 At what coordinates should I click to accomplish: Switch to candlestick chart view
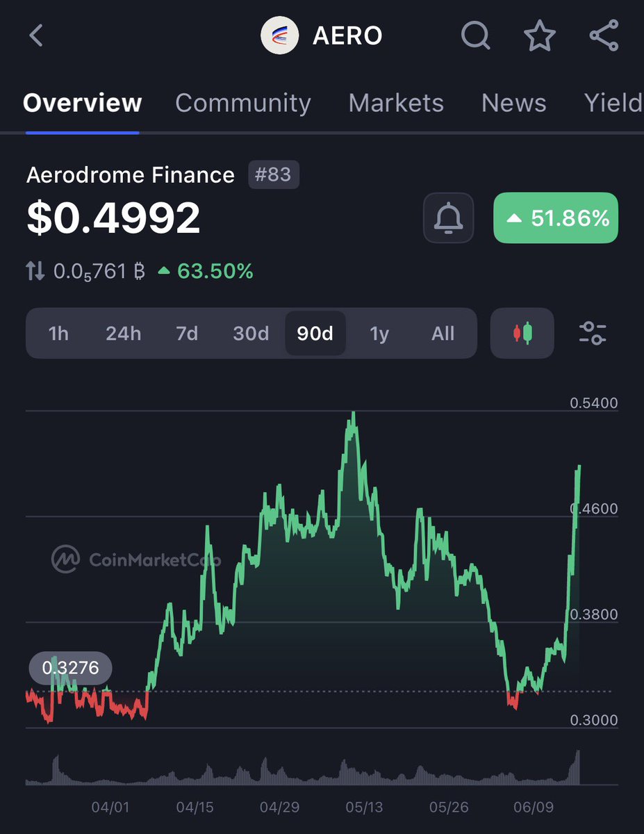pyautogui.click(x=522, y=334)
